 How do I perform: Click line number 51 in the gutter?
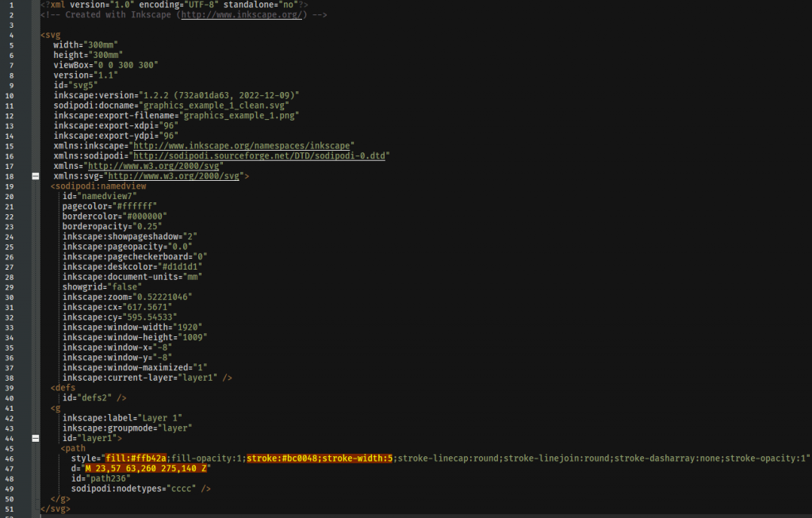tap(11, 508)
